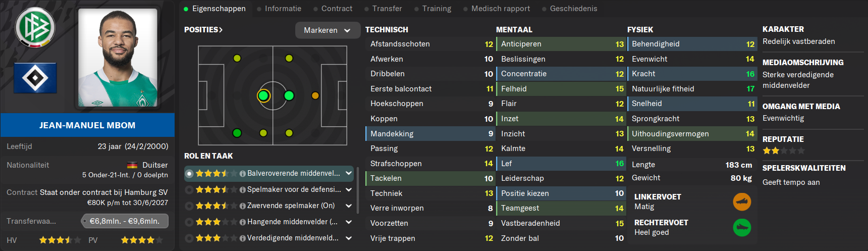Select the Balveroverende middenvelder role radio button
Screen dimensions: 868x251
click(x=189, y=173)
